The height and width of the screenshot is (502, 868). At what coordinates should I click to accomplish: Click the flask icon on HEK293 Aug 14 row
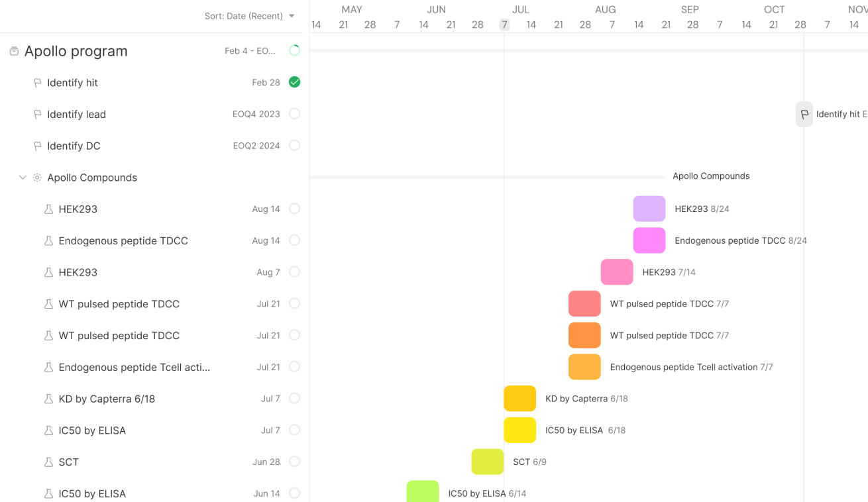point(48,209)
